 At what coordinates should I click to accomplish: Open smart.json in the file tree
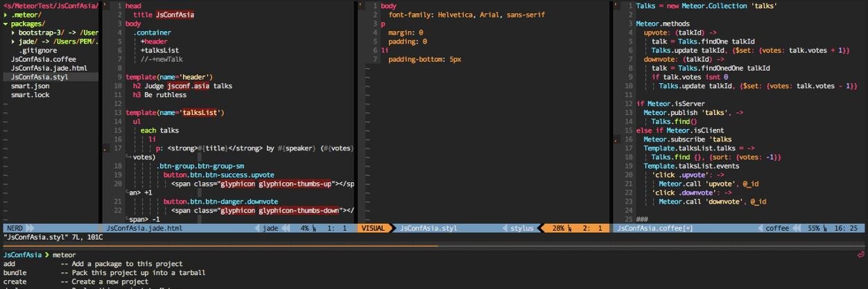(x=30, y=86)
